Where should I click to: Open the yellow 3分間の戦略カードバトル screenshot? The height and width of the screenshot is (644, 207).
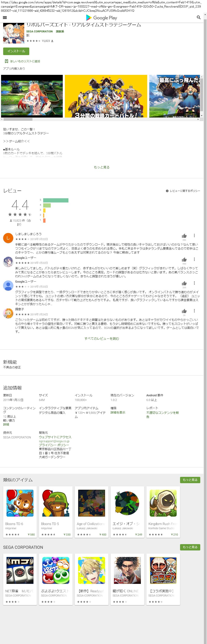click(106, 96)
